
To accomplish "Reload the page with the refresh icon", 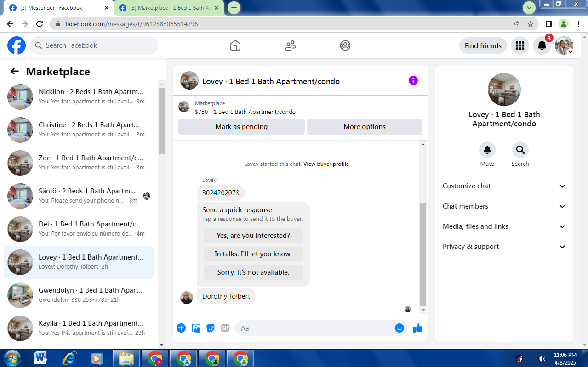I will click(40, 24).
